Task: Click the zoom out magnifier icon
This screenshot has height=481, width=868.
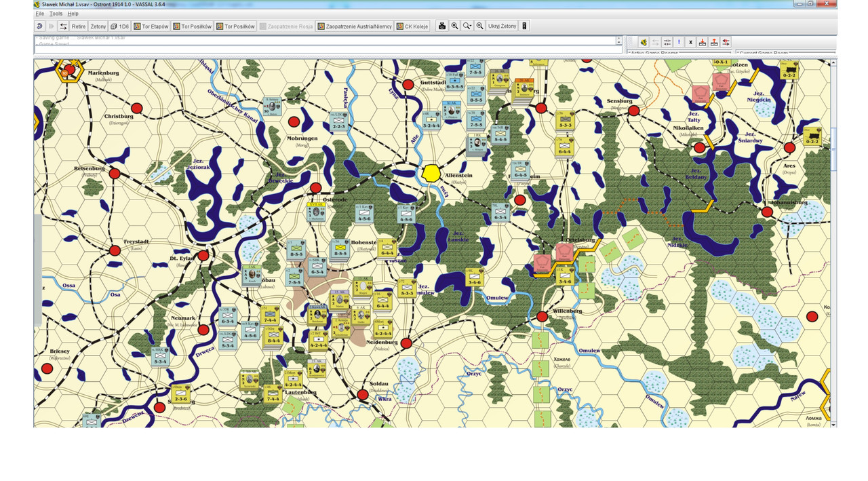Action: 480,26
